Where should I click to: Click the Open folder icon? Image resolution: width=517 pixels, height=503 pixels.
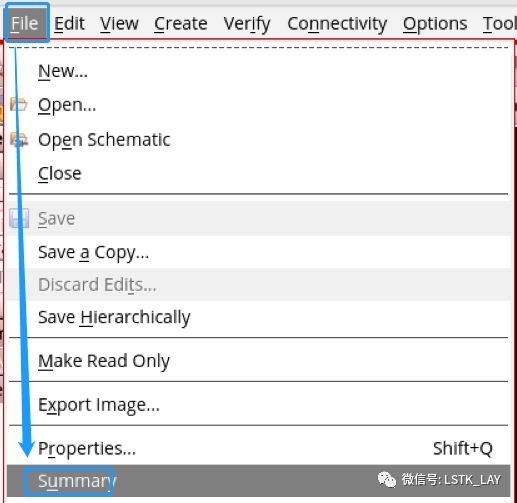[x=19, y=104]
